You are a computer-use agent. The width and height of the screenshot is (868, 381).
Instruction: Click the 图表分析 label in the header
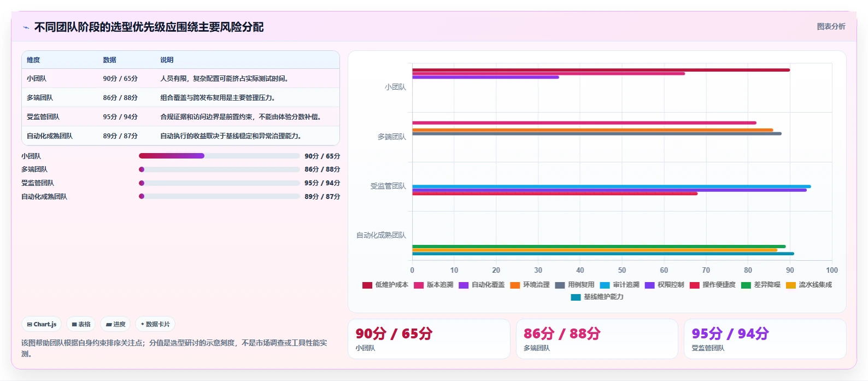click(831, 26)
